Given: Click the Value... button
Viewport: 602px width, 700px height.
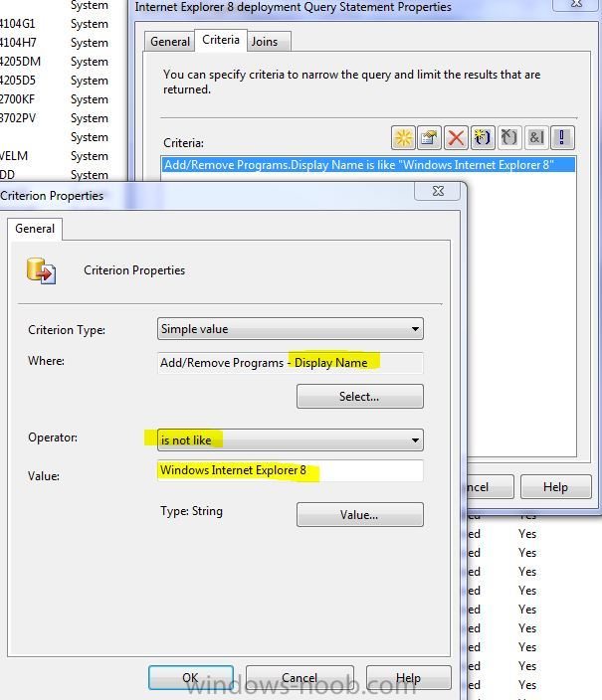Looking at the screenshot, I should (360, 515).
